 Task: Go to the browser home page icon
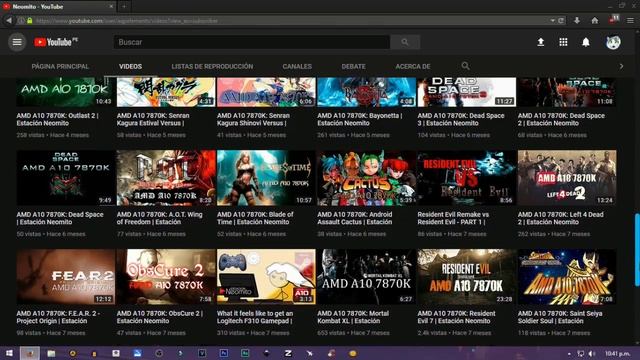click(x=595, y=20)
